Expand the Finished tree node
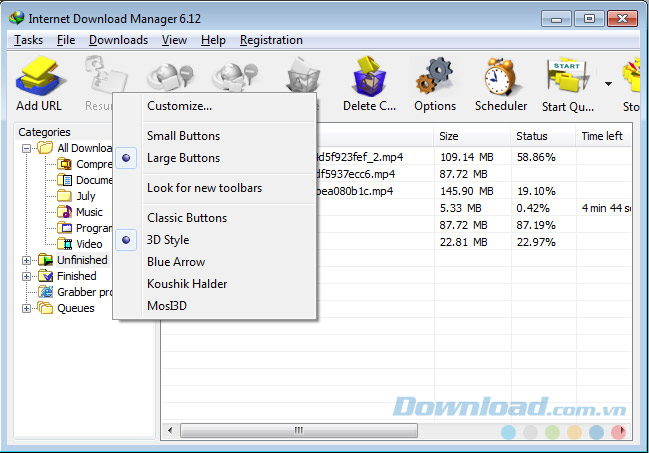 coord(26,276)
